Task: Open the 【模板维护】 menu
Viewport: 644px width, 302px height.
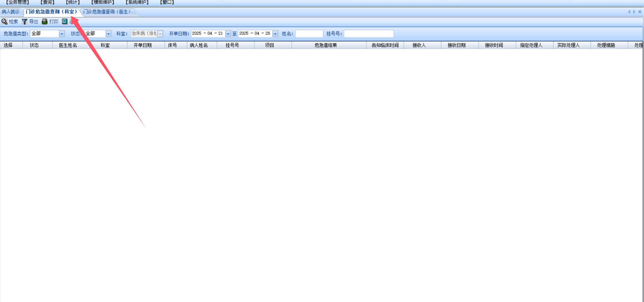Action: (x=103, y=2)
